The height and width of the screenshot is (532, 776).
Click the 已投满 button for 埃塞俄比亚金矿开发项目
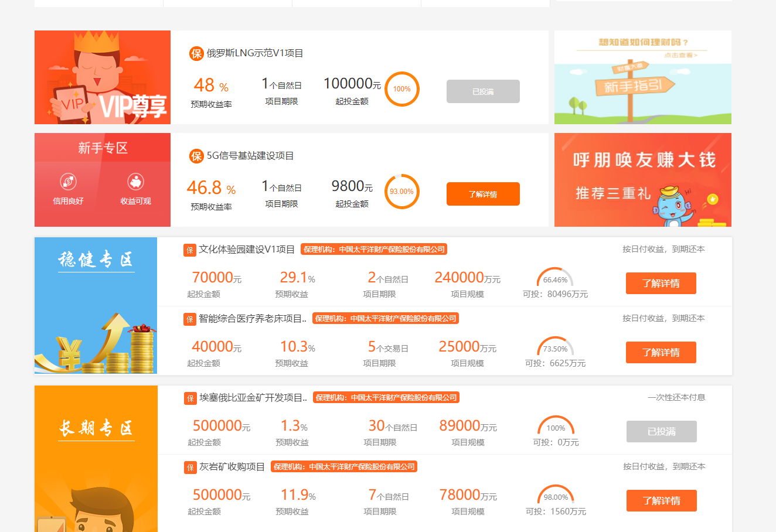662,431
